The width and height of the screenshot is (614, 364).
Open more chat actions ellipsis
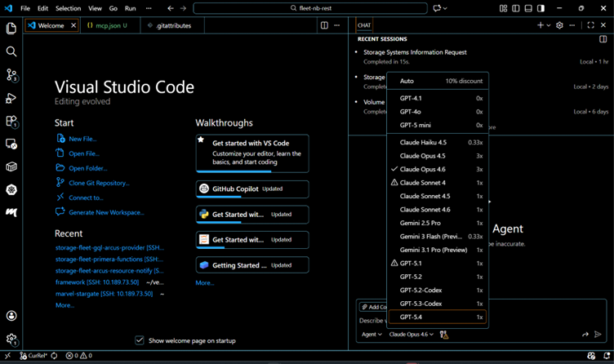pyautogui.click(x=572, y=25)
